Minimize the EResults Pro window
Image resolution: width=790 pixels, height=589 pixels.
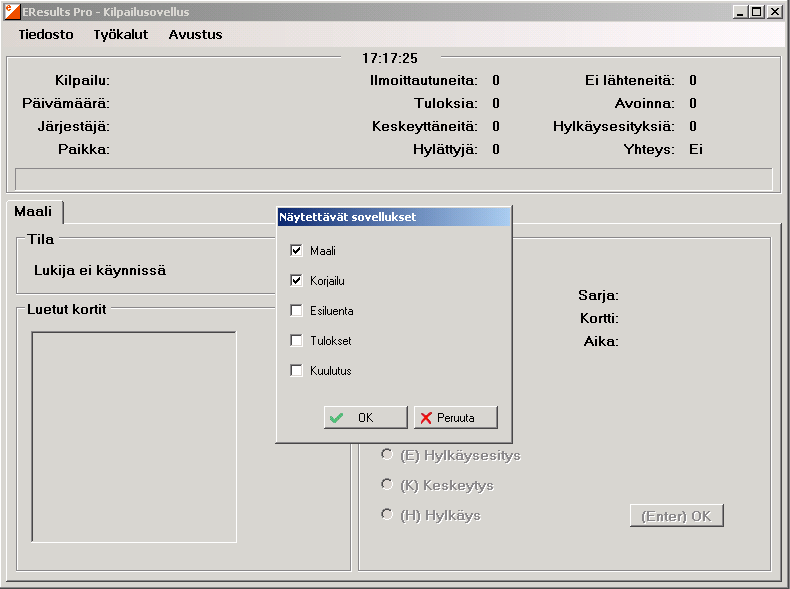coord(740,12)
